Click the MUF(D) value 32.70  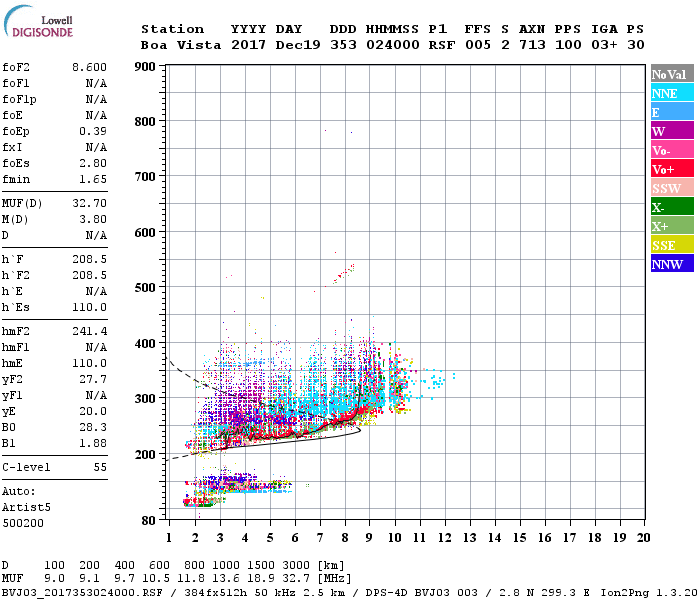pyautogui.click(x=89, y=204)
